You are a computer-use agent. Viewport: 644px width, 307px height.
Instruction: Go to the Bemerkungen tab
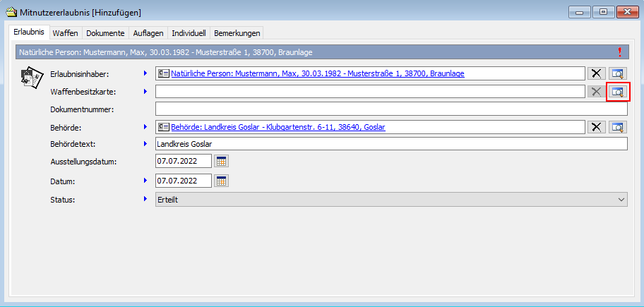[x=237, y=33]
